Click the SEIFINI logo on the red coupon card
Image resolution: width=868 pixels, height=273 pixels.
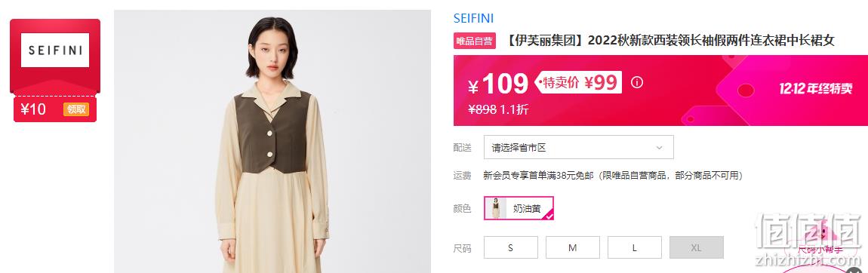pyautogui.click(x=55, y=51)
